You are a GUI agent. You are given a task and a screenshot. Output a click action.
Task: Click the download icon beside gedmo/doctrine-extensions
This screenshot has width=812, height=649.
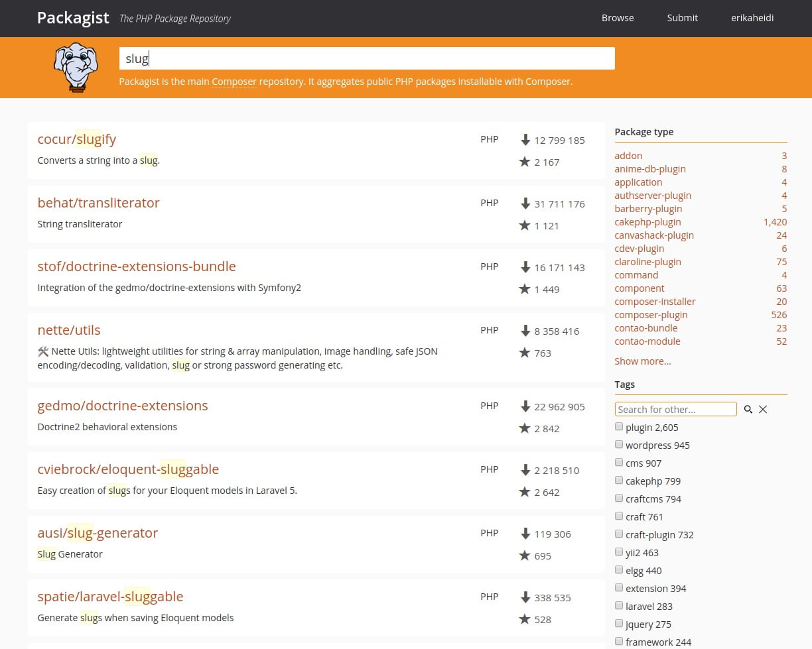tap(526, 406)
